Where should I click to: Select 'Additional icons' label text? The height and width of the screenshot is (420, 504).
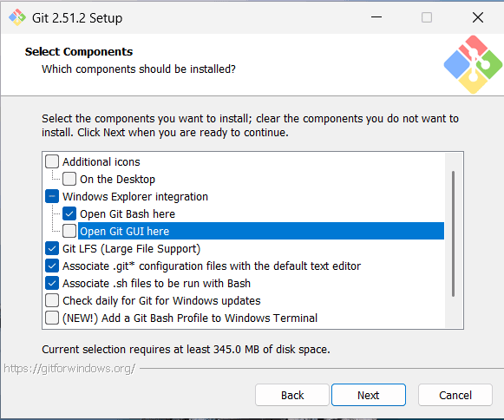tap(101, 161)
